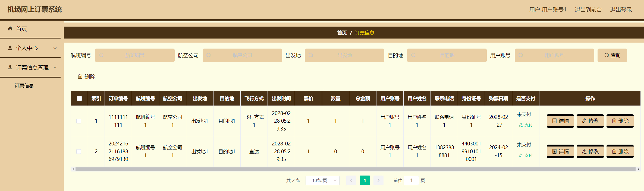Image resolution: width=644 pixels, height=191 pixels.
Task: Click date 2024-02-15 cell
Action: (x=498, y=151)
